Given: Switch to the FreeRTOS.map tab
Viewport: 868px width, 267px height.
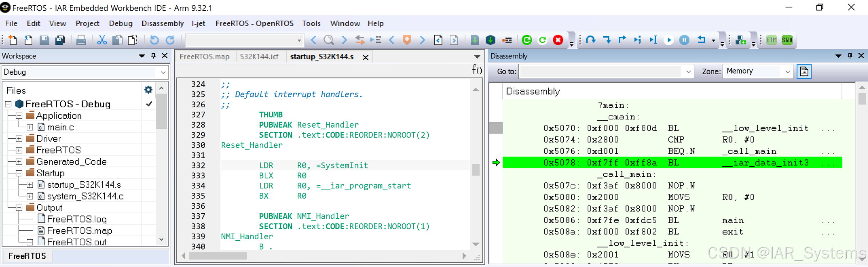Looking at the screenshot, I should pyautogui.click(x=205, y=57).
